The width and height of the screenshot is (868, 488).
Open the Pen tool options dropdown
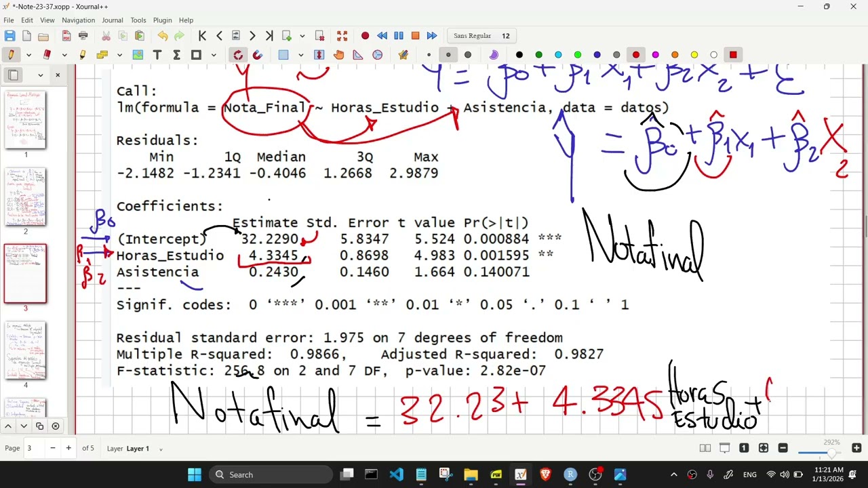coord(28,55)
